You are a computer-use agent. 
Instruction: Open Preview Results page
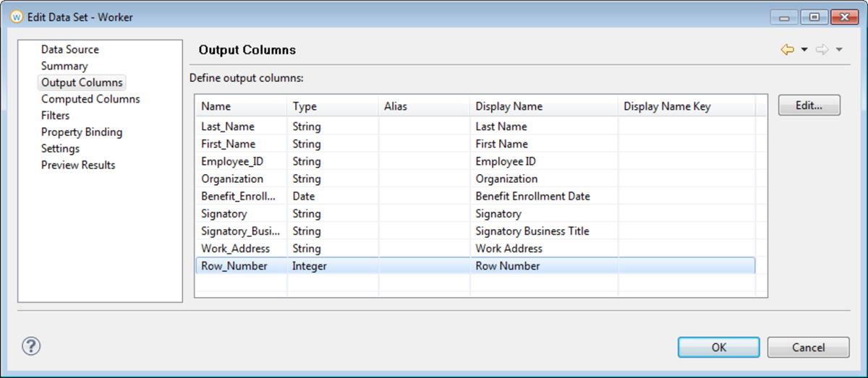click(x=78, y=165)
